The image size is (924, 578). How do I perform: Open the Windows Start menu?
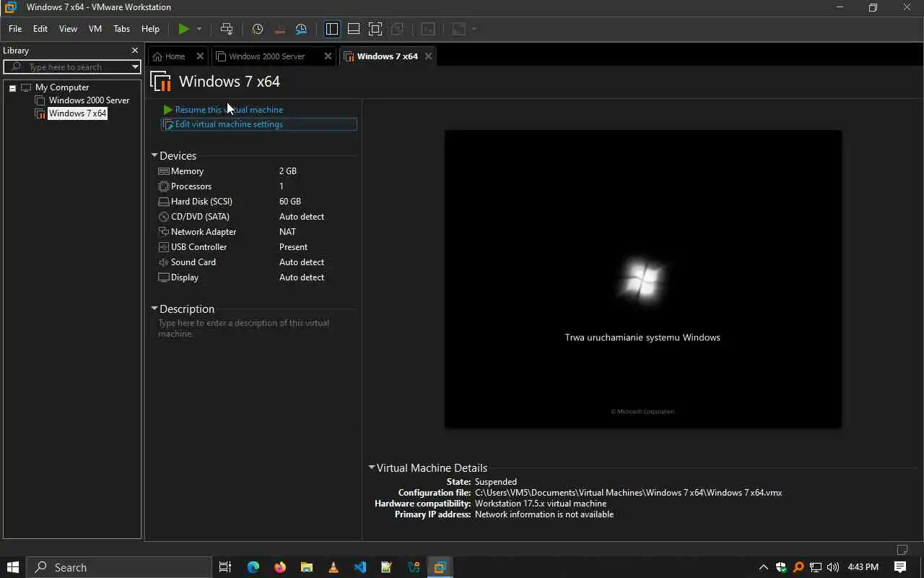click(13, 567)
